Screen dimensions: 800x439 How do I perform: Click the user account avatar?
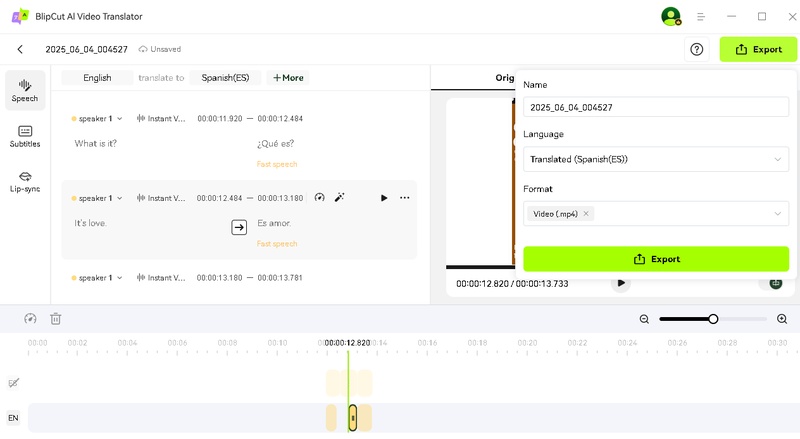point(670,17)
